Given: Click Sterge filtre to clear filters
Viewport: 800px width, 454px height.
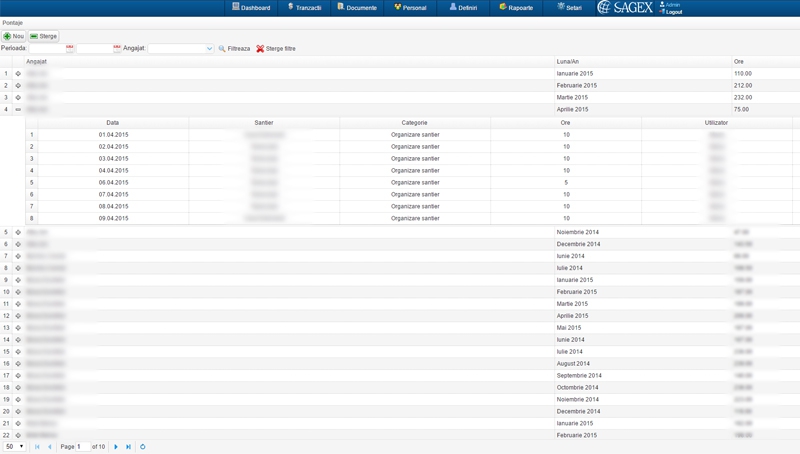Looking at the screenshot, I should point(276,48).
